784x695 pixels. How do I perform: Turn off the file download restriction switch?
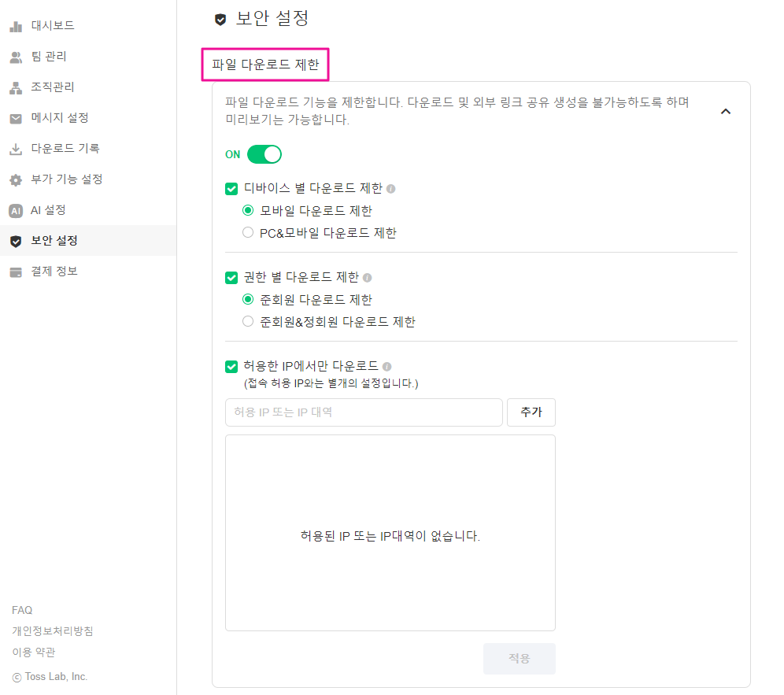[264, 154]
